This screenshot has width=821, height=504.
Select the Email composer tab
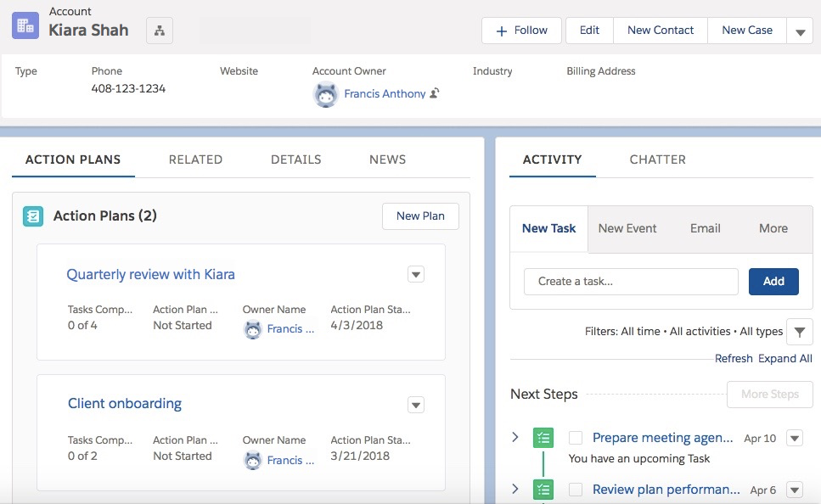coord(705,229)
